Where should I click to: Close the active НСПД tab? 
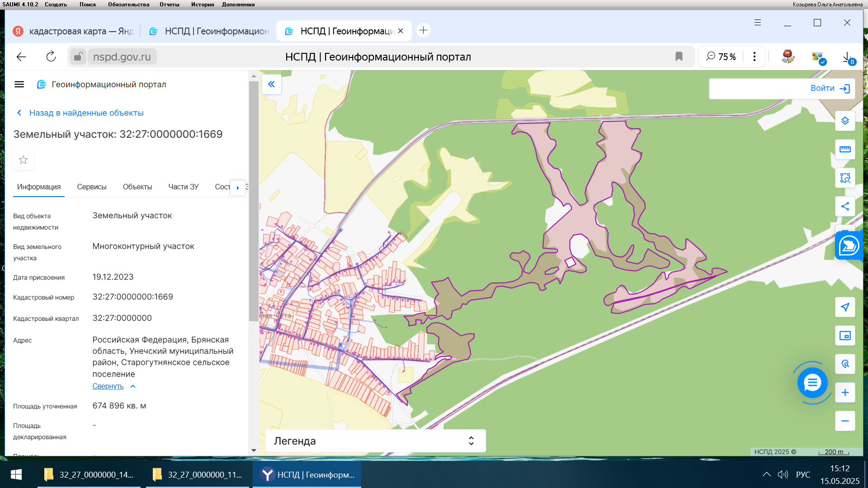point(401,31)
